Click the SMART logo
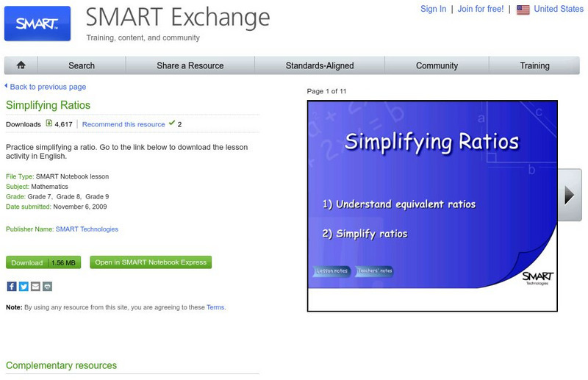 coord(37,24)
